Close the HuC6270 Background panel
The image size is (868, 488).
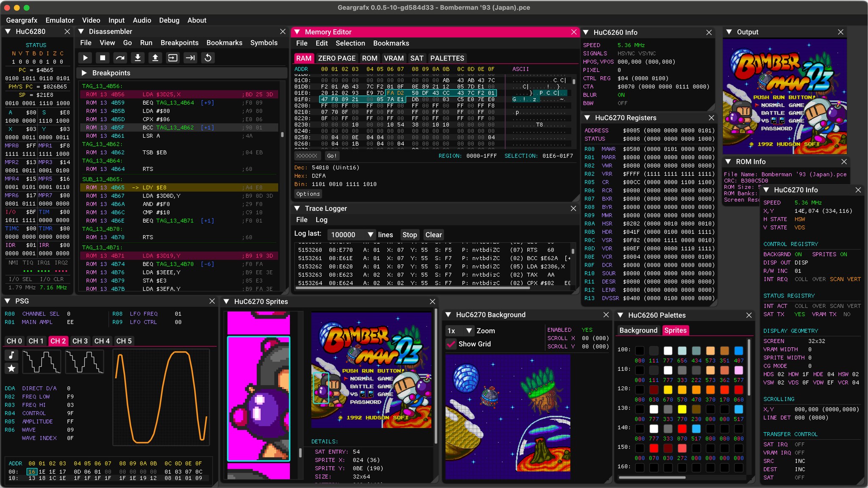pos(606,315)
